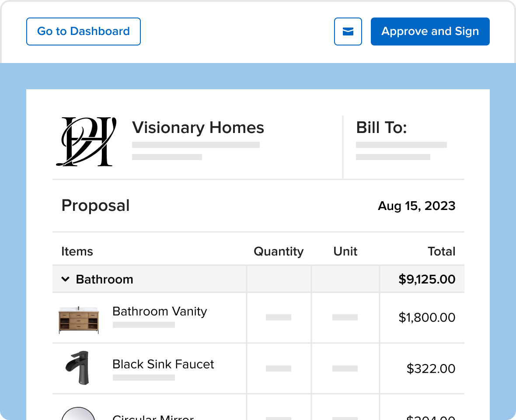Viewport: 516px width, 420px height.
Task: Click the Total column header
Action: click(442, 252)
